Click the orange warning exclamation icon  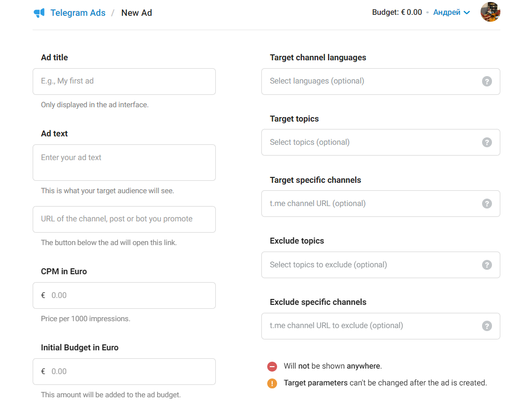[272, 383]
